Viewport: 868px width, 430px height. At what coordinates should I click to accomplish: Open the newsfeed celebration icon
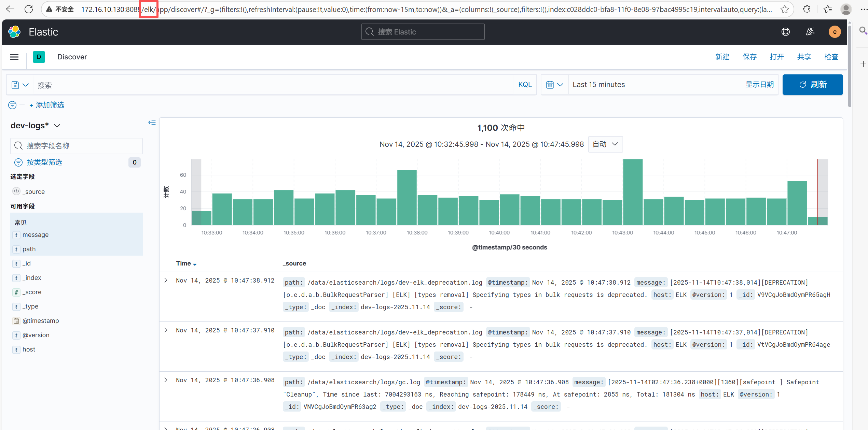(810, 32)
